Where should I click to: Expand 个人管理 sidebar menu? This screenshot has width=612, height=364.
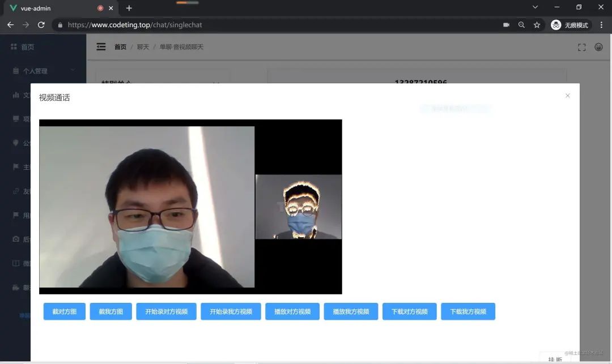(43, 71)
